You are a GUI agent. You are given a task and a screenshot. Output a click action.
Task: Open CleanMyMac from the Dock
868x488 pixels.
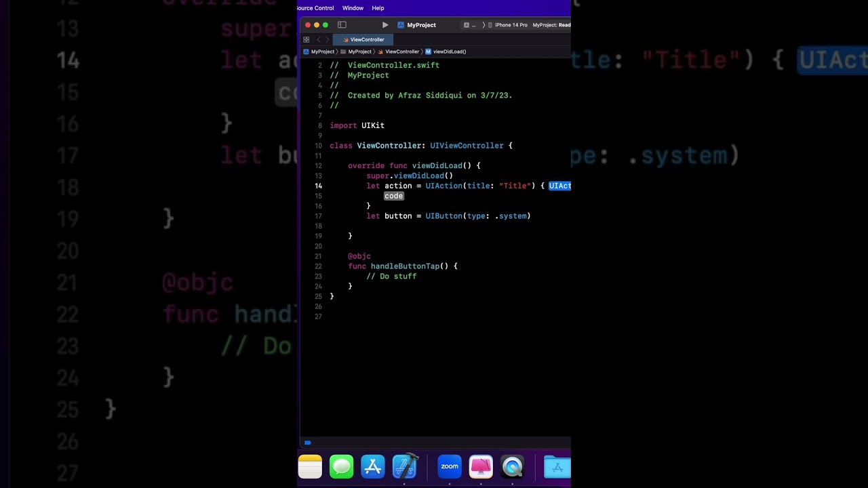tap(481, 466)
